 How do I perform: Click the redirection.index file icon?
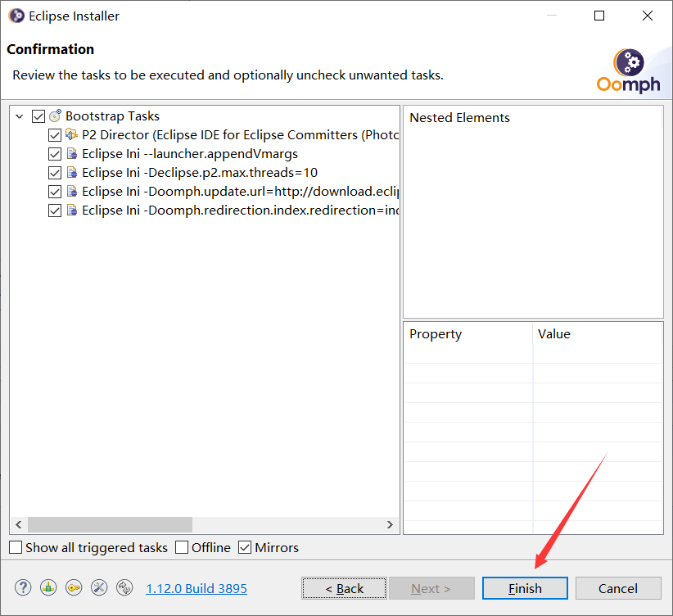point(72,210)
